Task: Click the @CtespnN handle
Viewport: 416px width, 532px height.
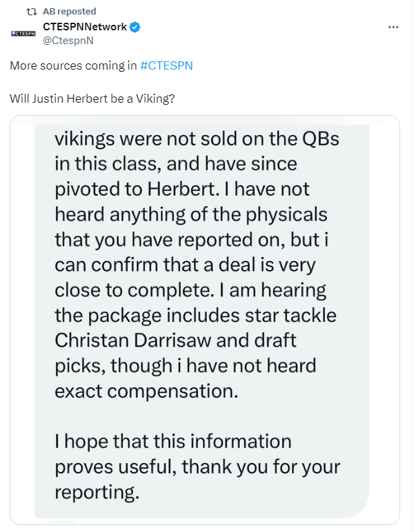Action: [68, 41]
